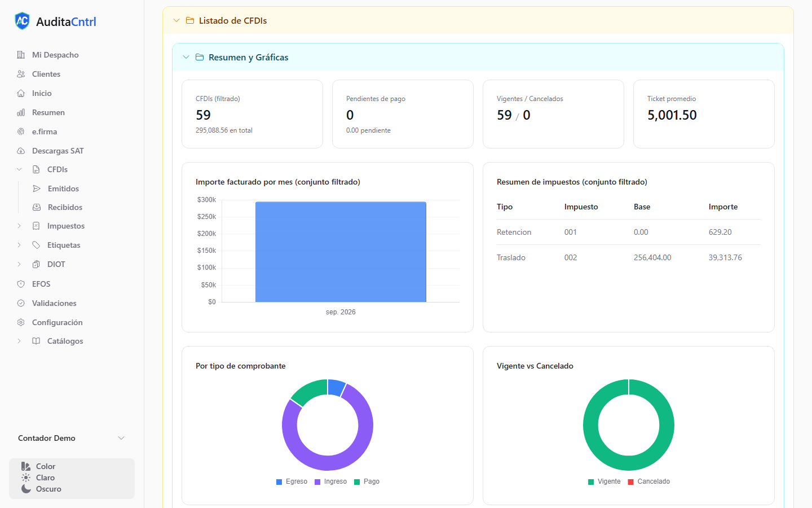Click the Etiquetas tag icon
Image resolution: width=812 pixels, height=508 pixels.
36,245
